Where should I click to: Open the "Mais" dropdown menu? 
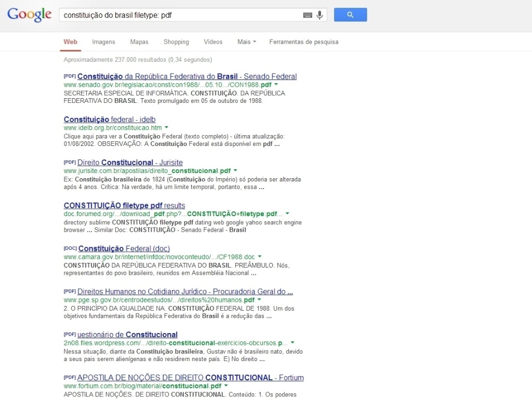(x=246, y=42)
